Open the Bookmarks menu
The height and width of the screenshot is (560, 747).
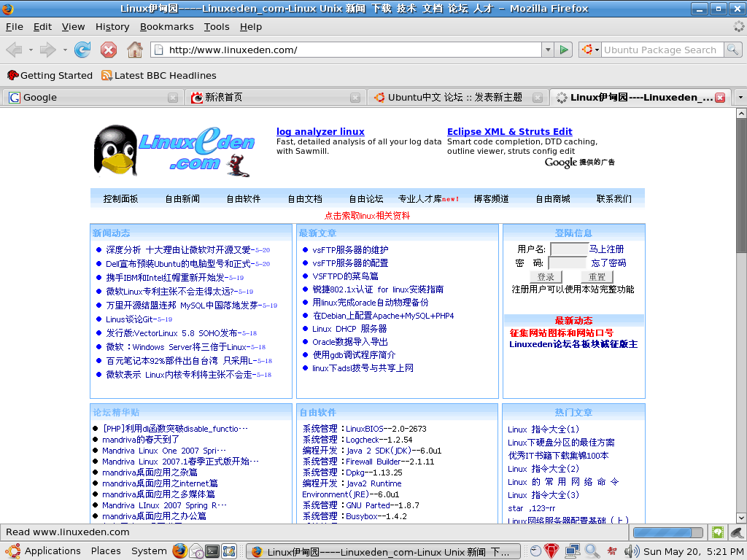tap(167, 27)
